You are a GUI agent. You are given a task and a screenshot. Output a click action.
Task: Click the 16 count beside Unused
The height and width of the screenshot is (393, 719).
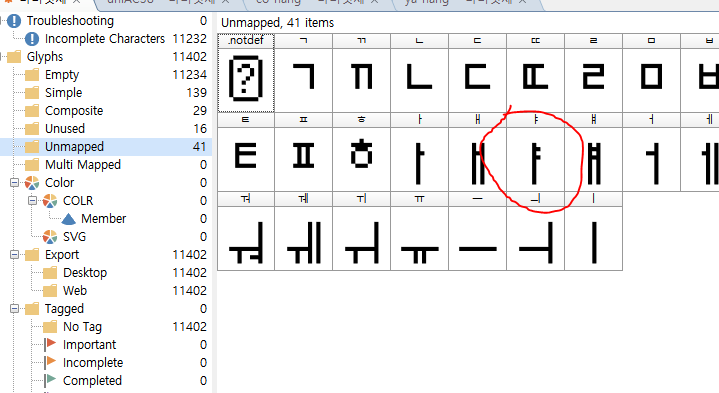pyautogui.click(x=200, y=128)
